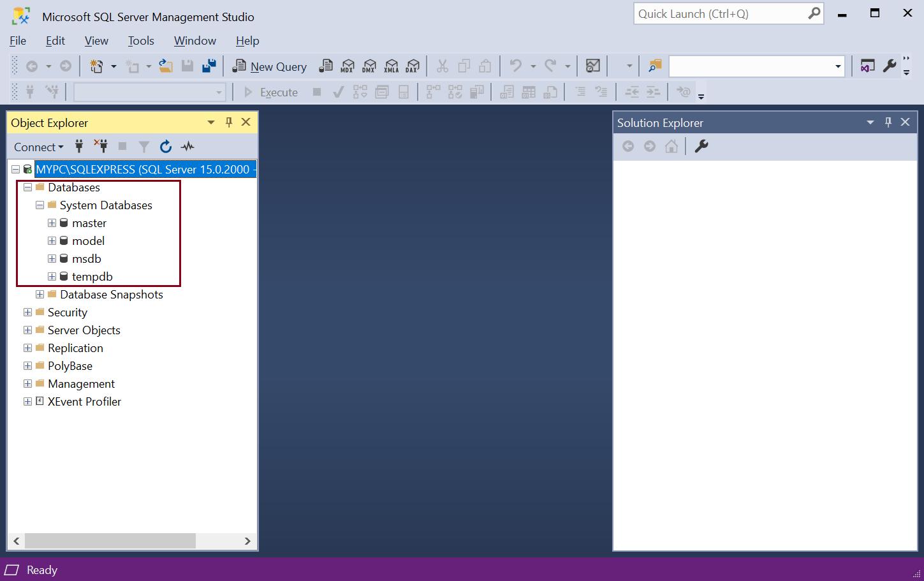
Task: Open the Tools menu
Action: [140, 40]
